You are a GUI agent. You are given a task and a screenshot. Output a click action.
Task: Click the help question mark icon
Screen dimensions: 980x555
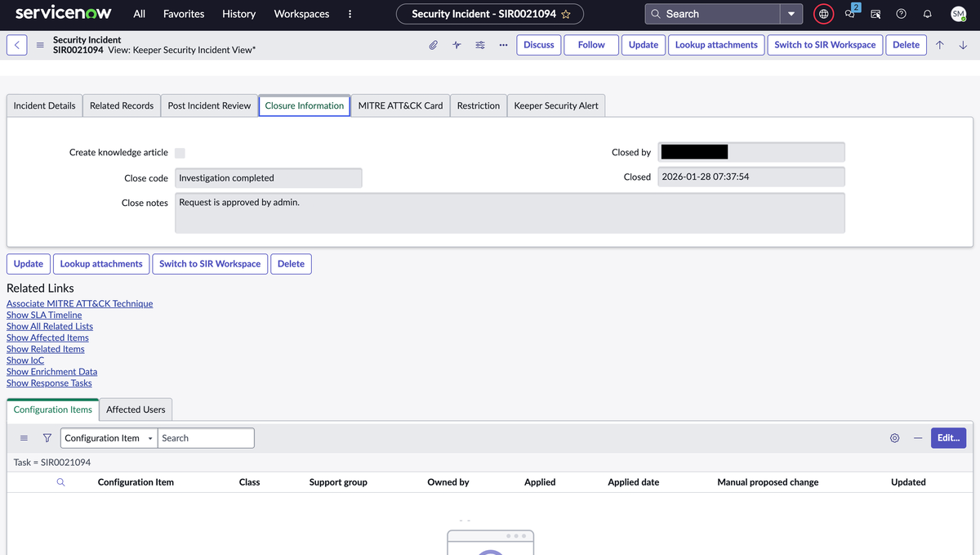tap(901, 14)
